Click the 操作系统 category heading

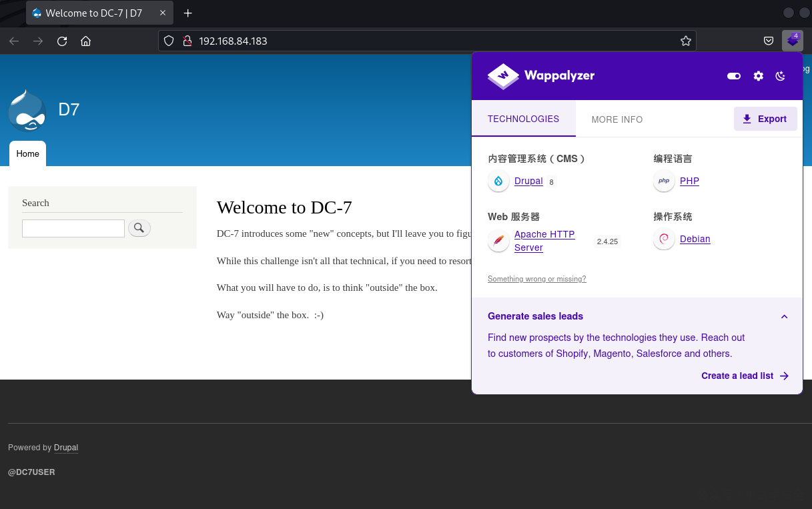point(673,217)
